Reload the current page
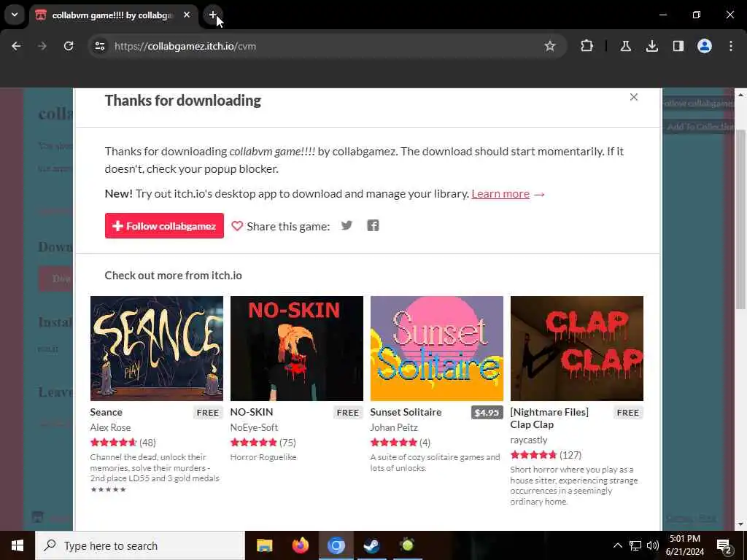This screenshot has height=560, width=747. 69,46
